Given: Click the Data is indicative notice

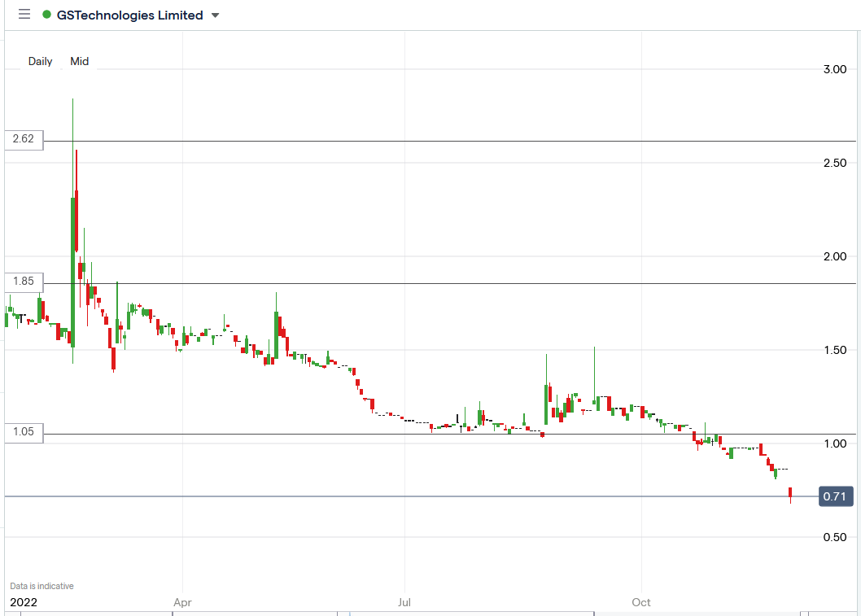Looking at the screenshot, I should click(42, 587).
